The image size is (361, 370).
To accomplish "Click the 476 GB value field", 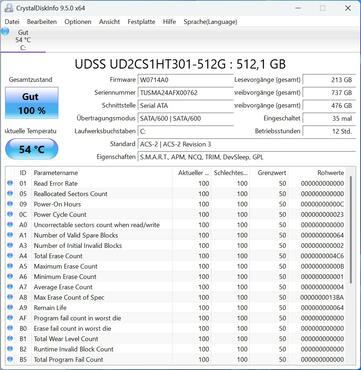I will [329, 106].
